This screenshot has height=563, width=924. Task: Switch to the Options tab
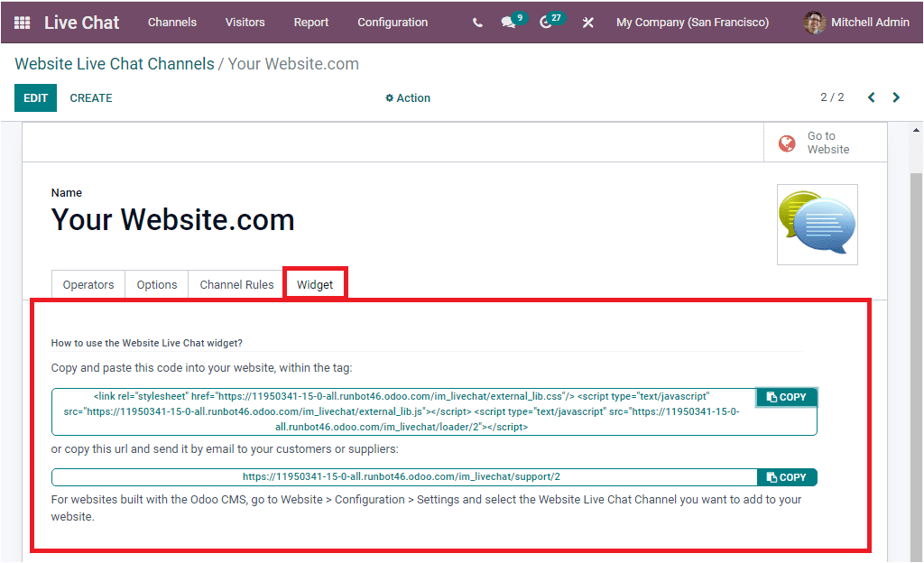157,284
